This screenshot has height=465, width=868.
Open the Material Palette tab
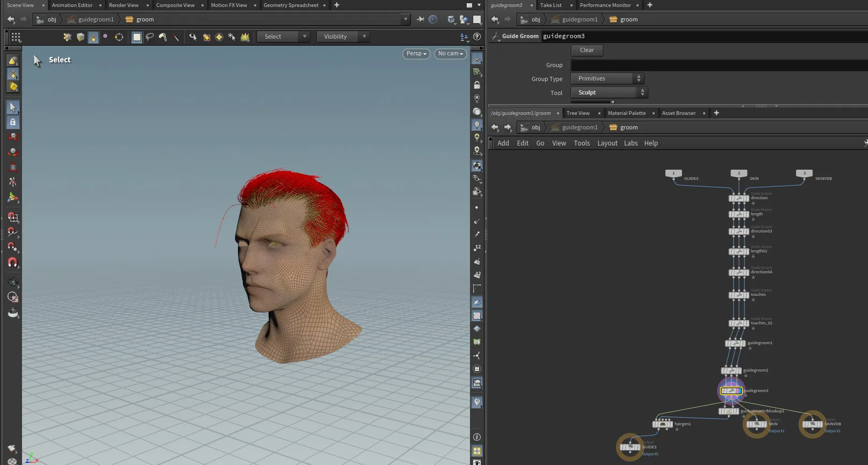pyautogui.click(x=627, y=113)
